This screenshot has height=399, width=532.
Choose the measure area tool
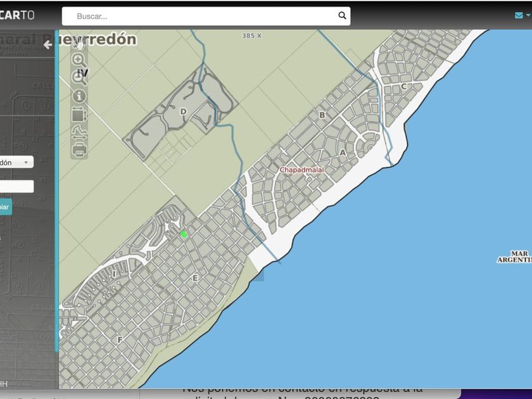tap(79, 115)
